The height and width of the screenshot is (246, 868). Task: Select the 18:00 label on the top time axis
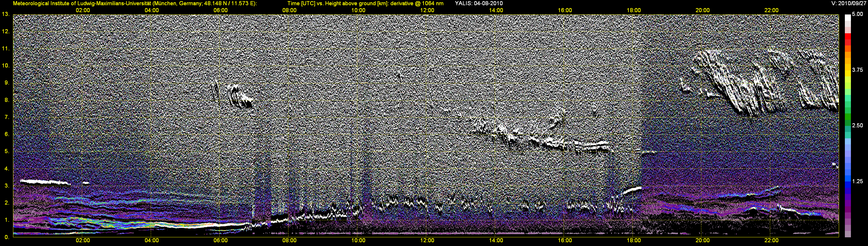coord(634,10)
